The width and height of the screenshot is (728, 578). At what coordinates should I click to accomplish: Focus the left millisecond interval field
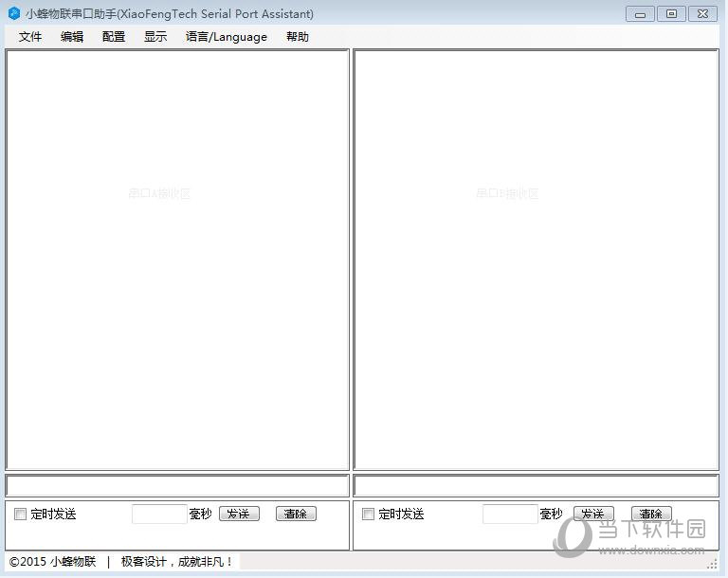pos(159,514)
